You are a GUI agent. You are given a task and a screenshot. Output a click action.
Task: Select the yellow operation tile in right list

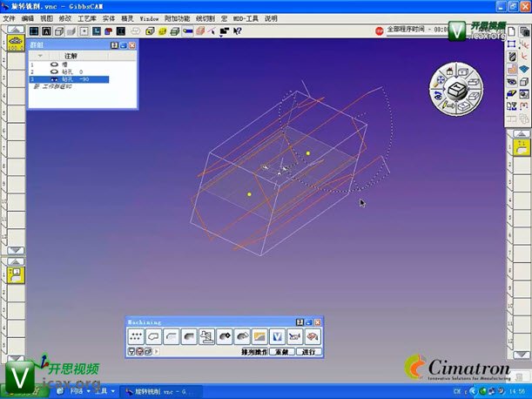[x=522, y=148]
